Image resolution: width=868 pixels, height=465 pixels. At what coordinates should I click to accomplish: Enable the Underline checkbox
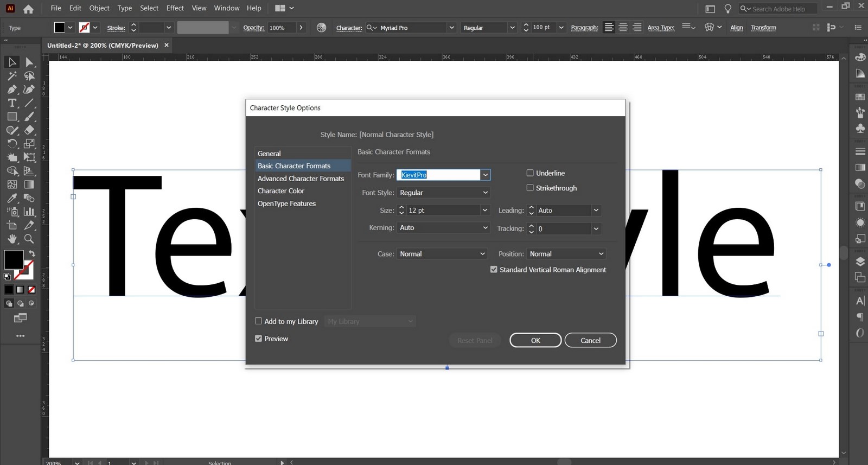[x=530, y=173]
